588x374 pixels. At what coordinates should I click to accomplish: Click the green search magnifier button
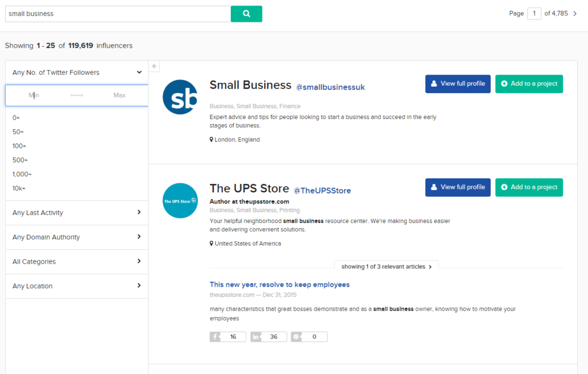tap(246, 14)
